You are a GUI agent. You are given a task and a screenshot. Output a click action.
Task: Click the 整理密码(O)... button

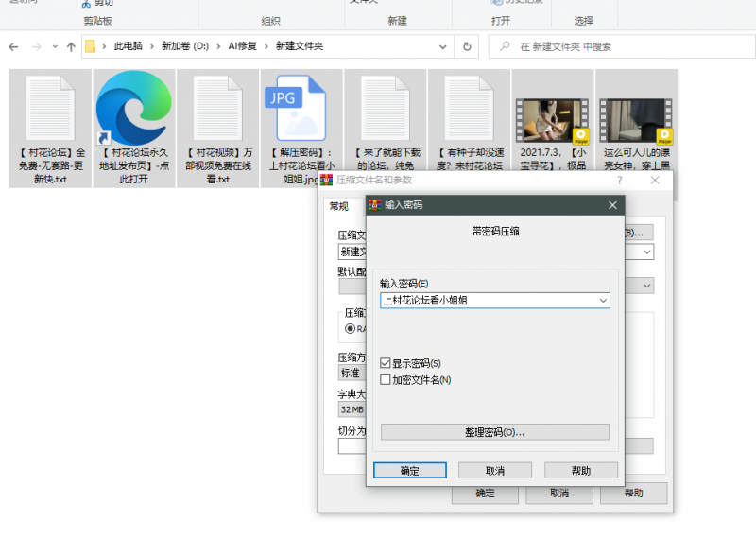pos(494,432)
